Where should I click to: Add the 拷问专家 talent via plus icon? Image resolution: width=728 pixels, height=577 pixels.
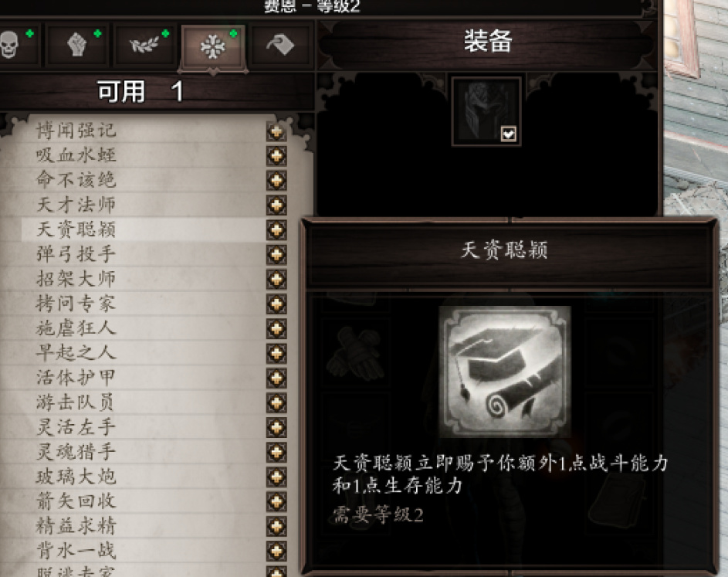pyautogui.click(x=276, y=304)
